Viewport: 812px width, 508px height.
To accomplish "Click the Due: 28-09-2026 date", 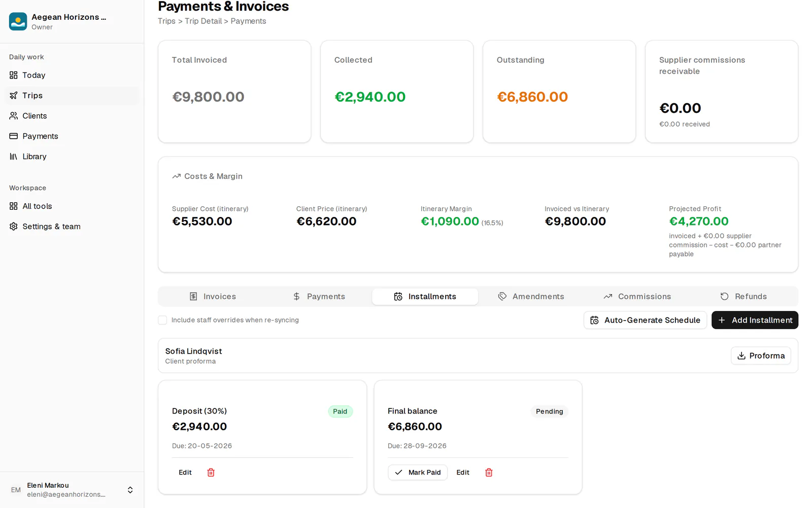I will (x=417, y=446).
